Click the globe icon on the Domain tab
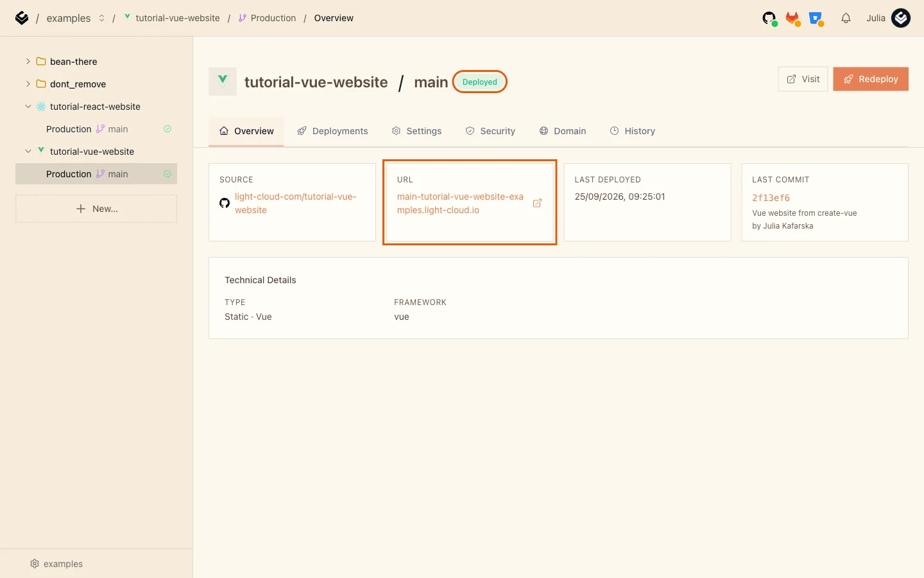 pyautogui.click(x=543, y=131)
